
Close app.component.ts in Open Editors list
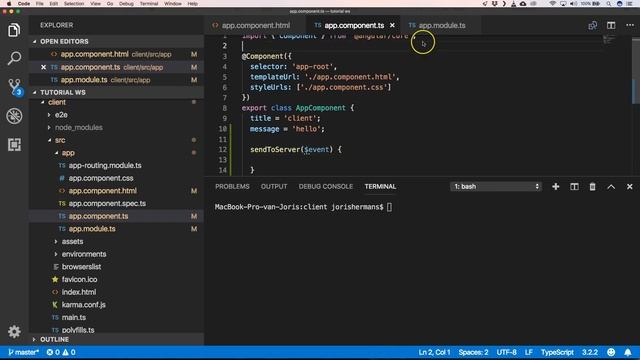pos(43,67)
